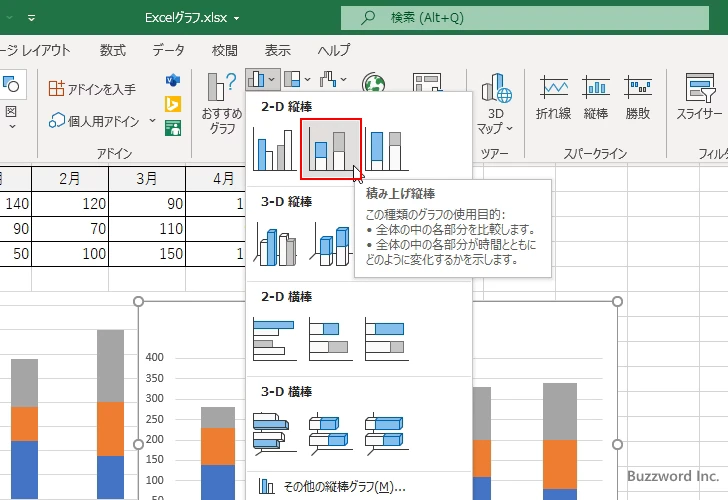Click the Bing Maps add-in icon
728x500 pixels.
point(173,104)
